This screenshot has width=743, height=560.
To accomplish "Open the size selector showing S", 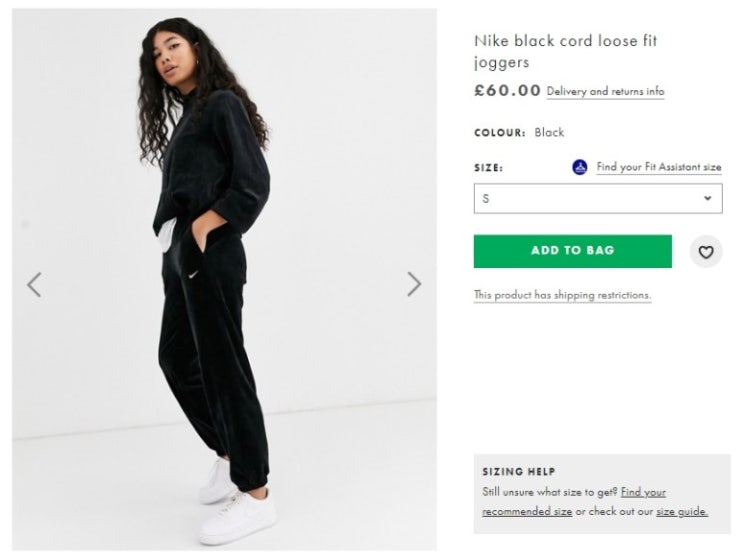I will pos(598,199).
